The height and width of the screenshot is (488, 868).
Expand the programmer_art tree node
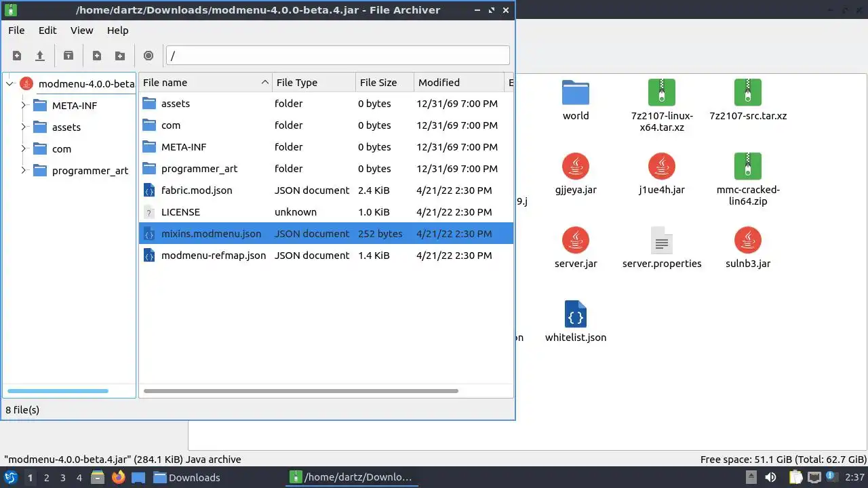point(23,171)
